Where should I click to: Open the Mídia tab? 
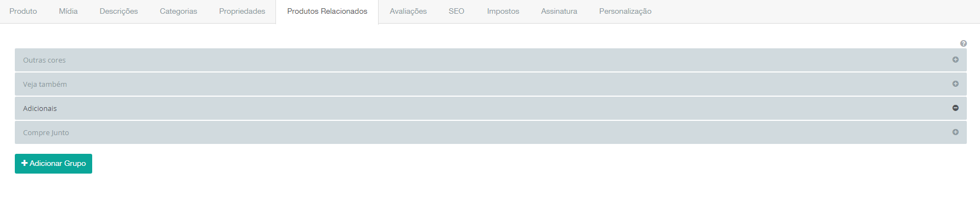click(x=68, y=12)
